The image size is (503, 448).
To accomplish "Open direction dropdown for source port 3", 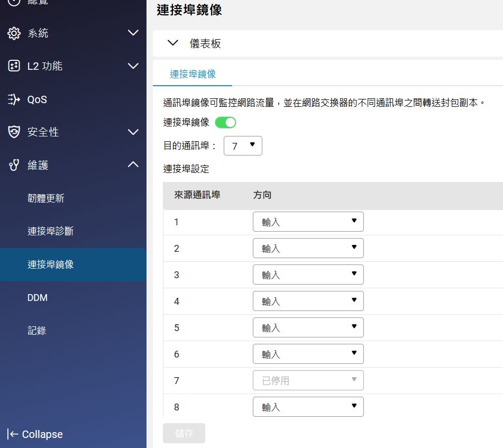I will click(308, 275).
